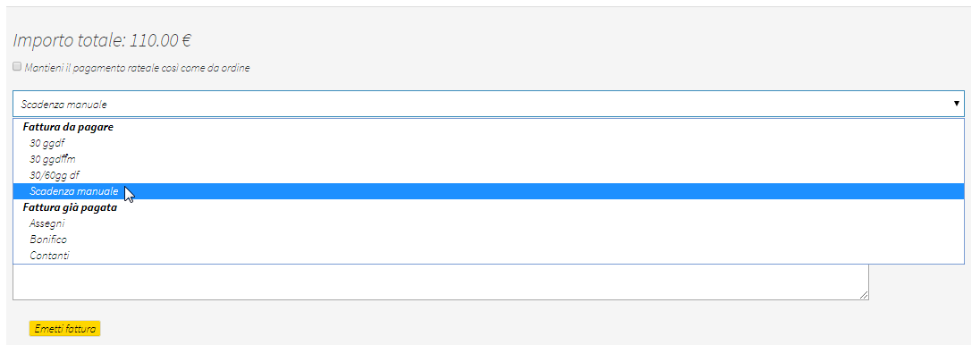Click the Emetti fattura button

(x=65, y=329)
